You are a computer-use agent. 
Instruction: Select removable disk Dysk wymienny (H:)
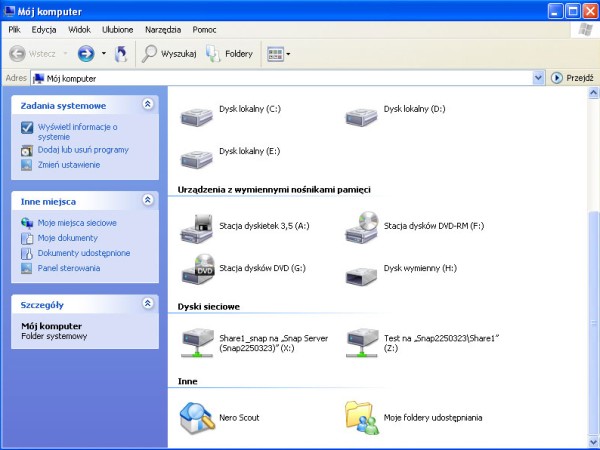pyautogui.click(x=361, y=269)
